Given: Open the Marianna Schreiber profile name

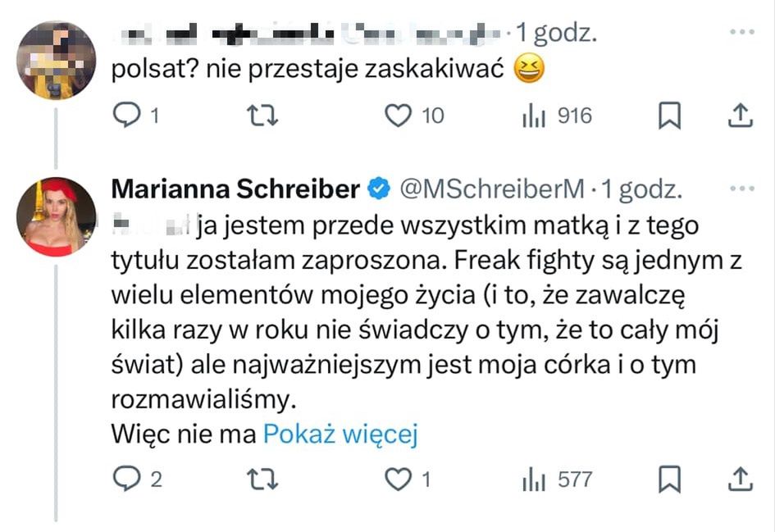Looking at the screenshot, I should tap(235, 190).
